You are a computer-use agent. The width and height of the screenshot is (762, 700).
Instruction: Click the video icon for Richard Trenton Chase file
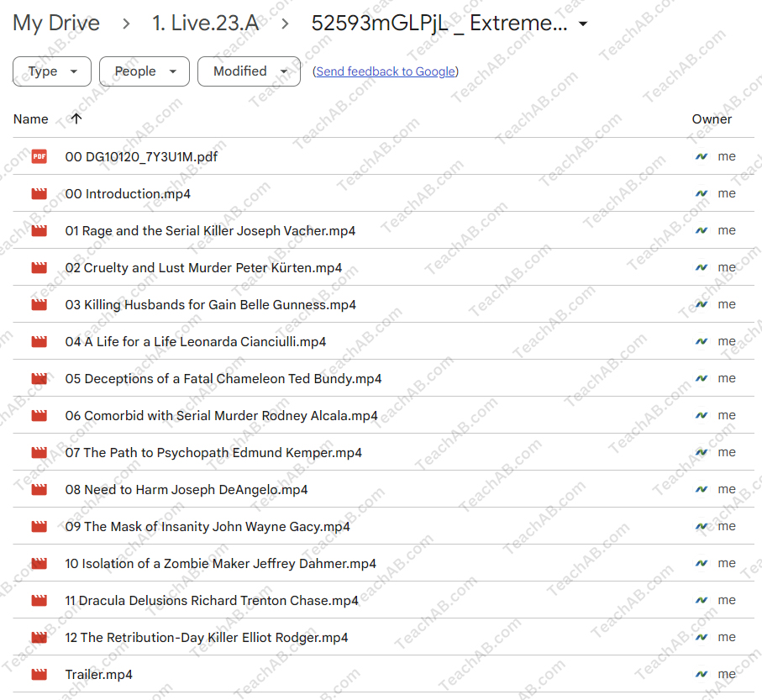[x=39, y=600]
